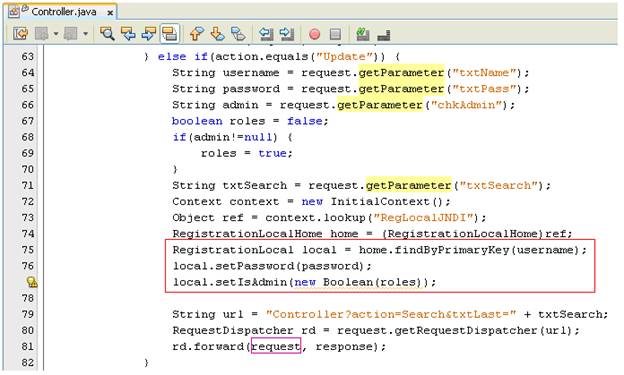Click 'response' argument on line 81

pos(344,347)
